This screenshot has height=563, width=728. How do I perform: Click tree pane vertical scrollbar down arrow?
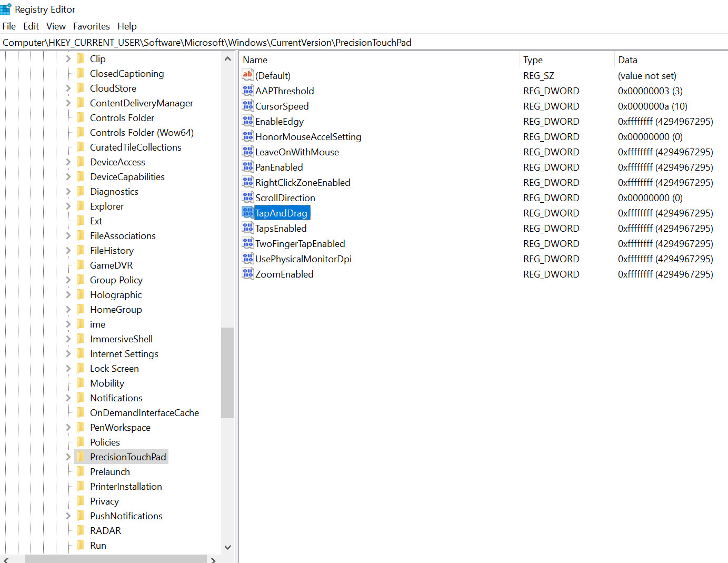tap(227, 547)
